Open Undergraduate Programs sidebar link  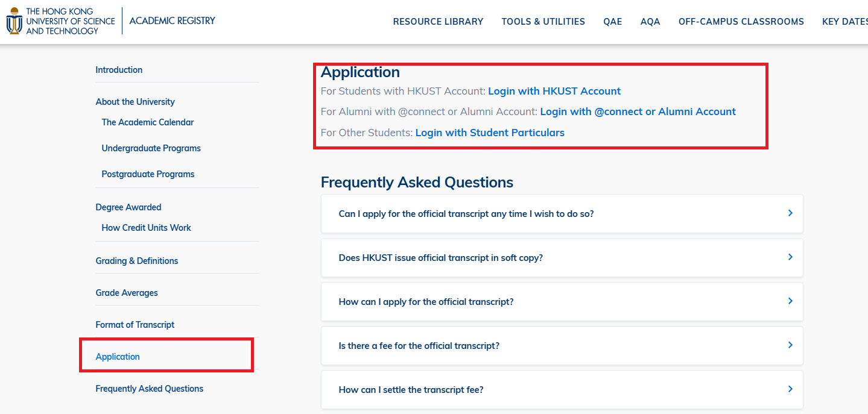click(x=151, y=148)
